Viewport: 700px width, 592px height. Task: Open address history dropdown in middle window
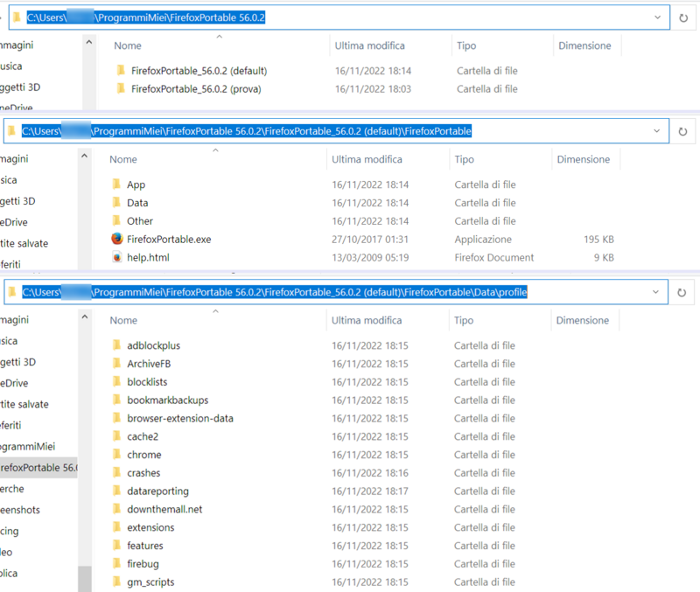tap(656, 130)
